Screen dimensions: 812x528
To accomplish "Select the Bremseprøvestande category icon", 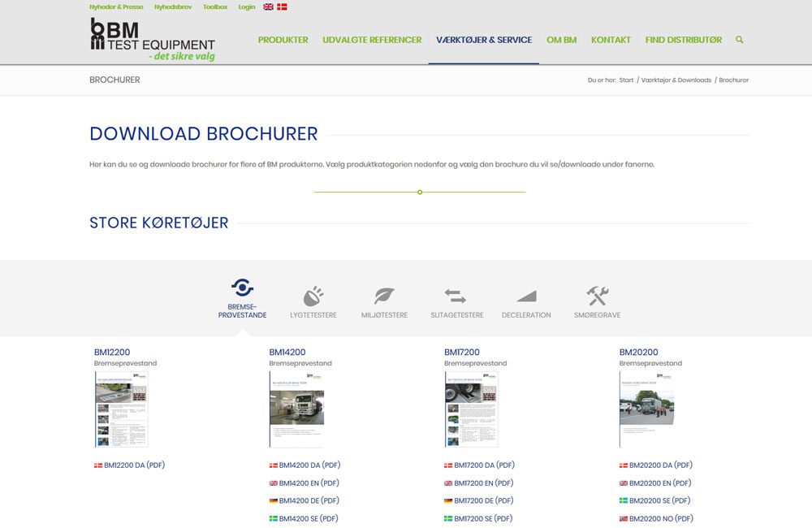I will (x=240, y=288).
